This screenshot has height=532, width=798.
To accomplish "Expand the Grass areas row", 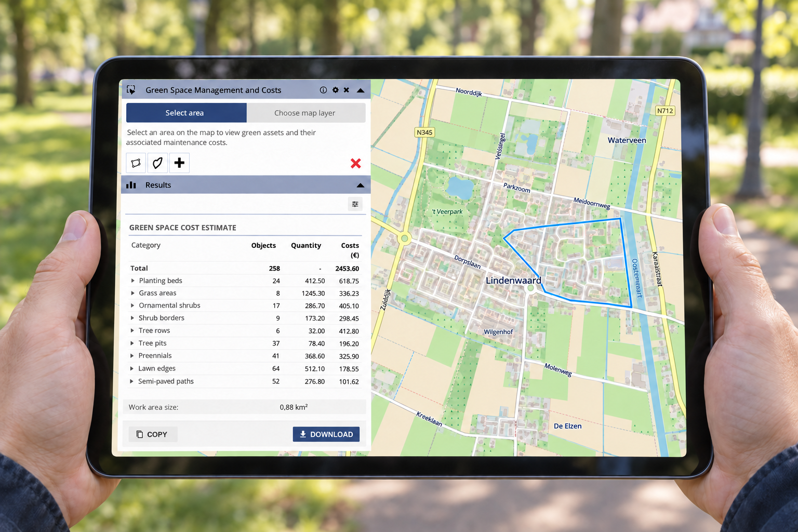I will tap(133, 293).
